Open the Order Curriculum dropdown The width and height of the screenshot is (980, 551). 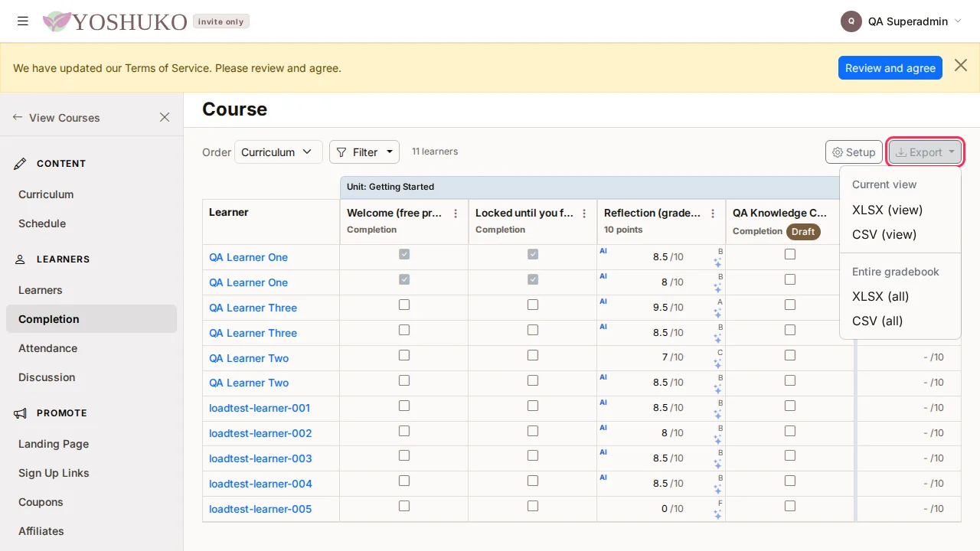click(x=279, y=152)
